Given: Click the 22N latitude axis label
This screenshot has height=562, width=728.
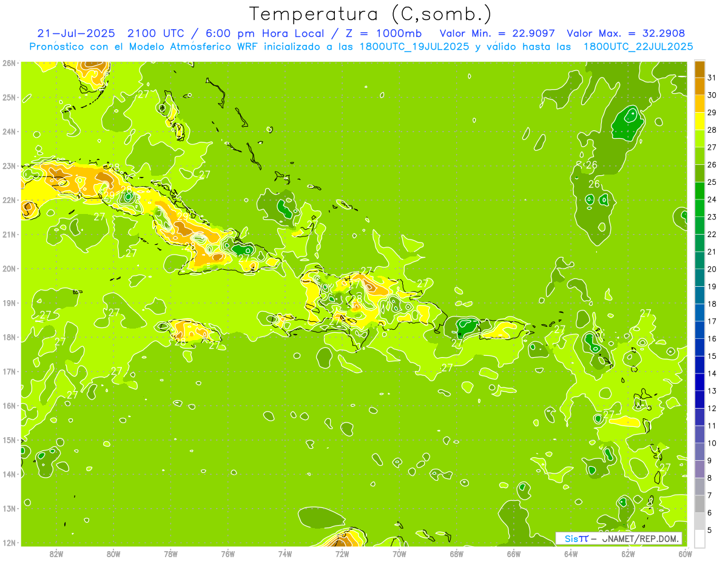Looking at the screenshot, I should tap(8, 199).
